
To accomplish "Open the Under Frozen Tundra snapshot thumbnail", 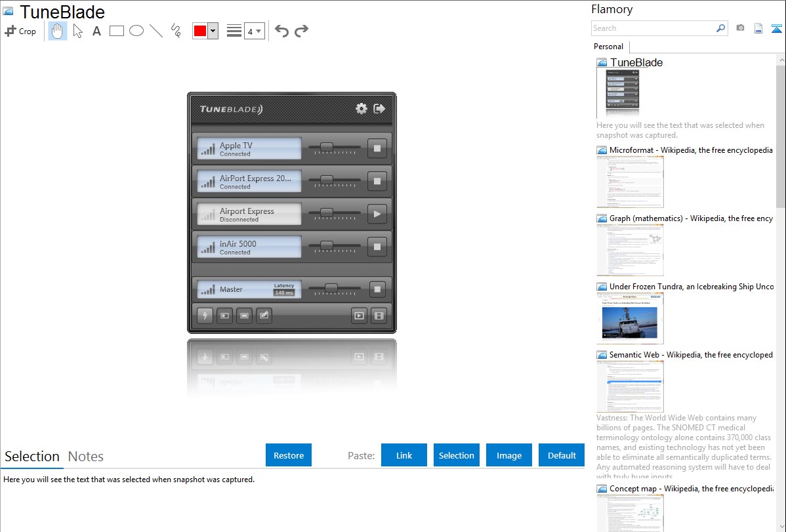I will (630, 318).
